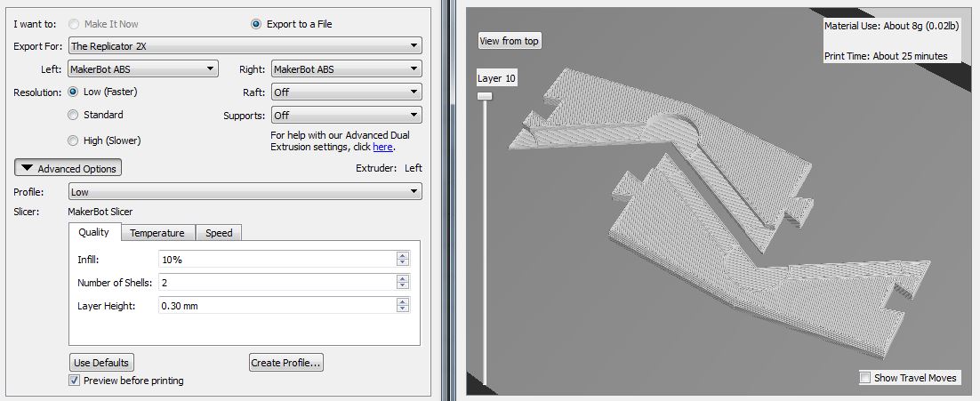Decrease Number of Shells with down arrow
Viewport: 980px width, 401px height.
click(x=403, y=286)
